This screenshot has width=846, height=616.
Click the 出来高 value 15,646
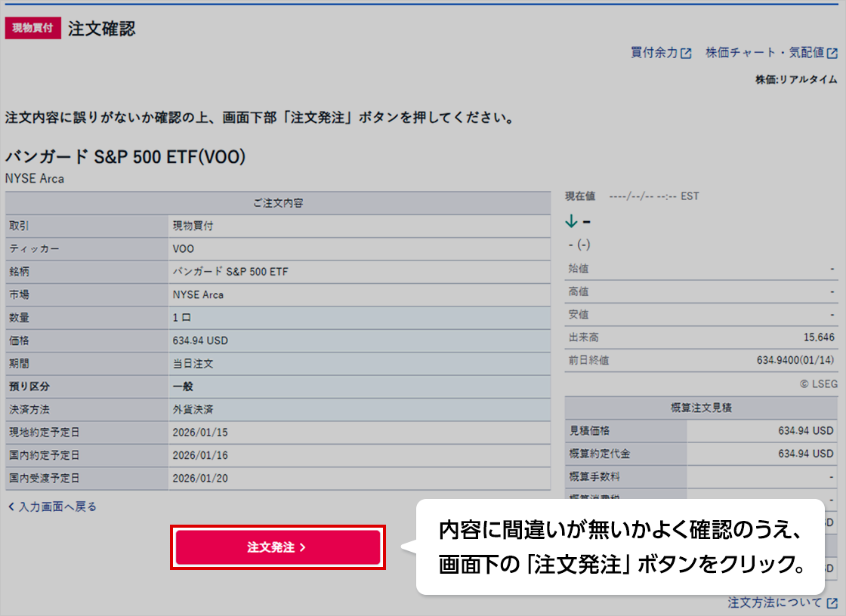819,337
